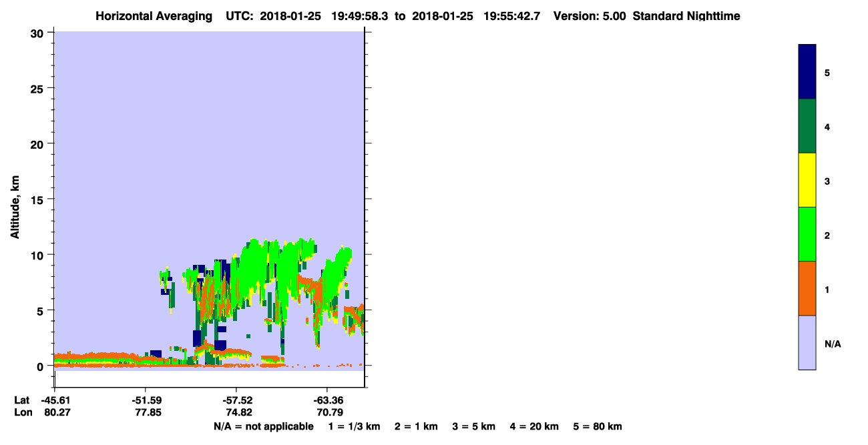Click the colorbar number label 5

827,73
